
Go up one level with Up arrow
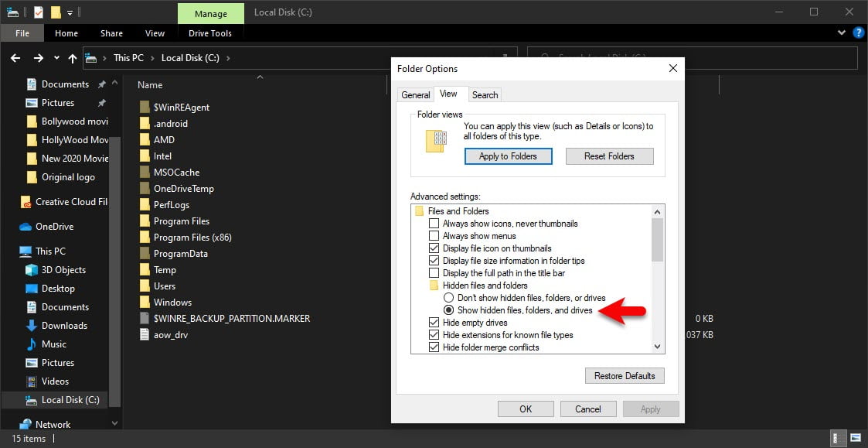[x=73, y=58]
